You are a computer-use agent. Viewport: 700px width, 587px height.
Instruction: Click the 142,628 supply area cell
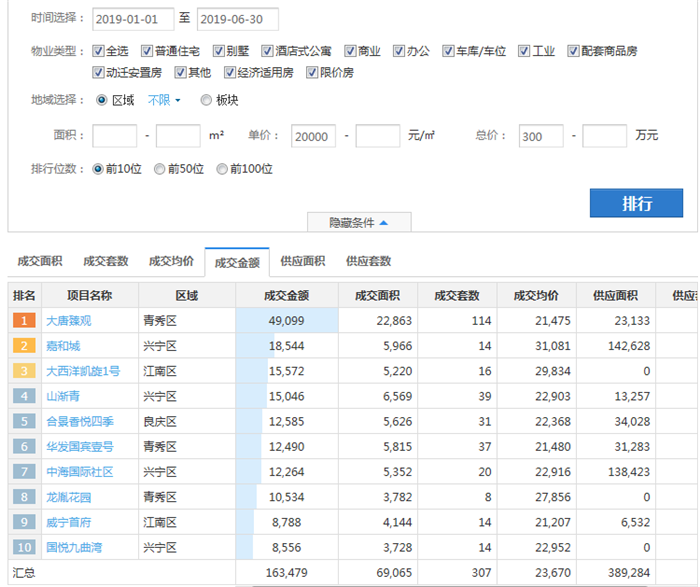click(x=616, y=346)
